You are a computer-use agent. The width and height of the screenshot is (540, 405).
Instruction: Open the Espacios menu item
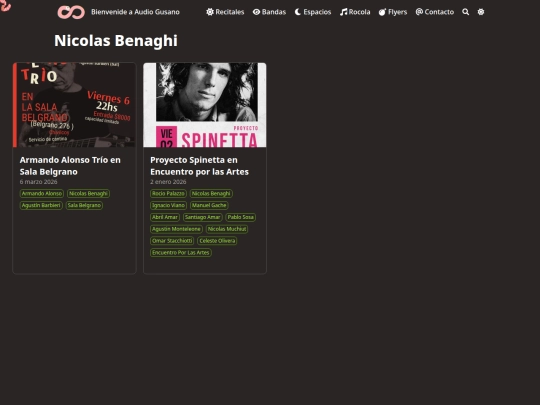tap(313, 12)
